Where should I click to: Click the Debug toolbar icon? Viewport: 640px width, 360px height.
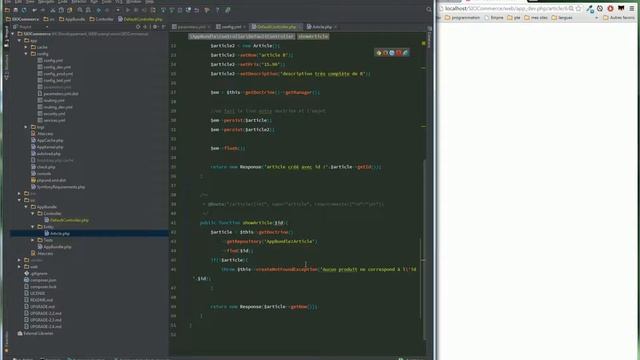[x=136, y=10]
